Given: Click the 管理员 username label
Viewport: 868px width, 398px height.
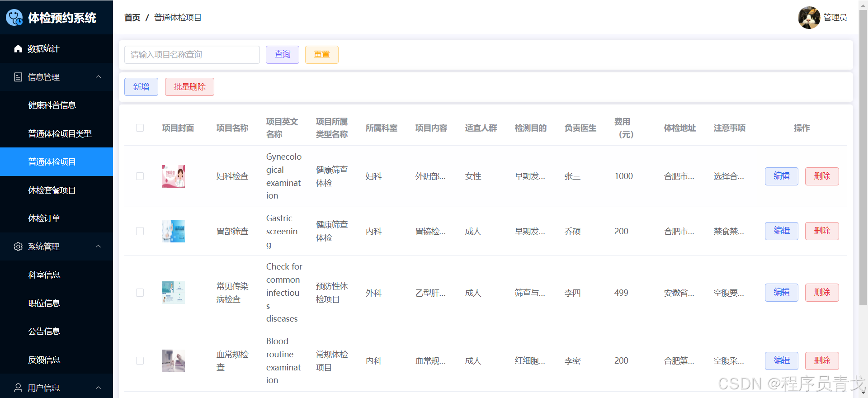Looking at the screenshot, I should (835, 18).
